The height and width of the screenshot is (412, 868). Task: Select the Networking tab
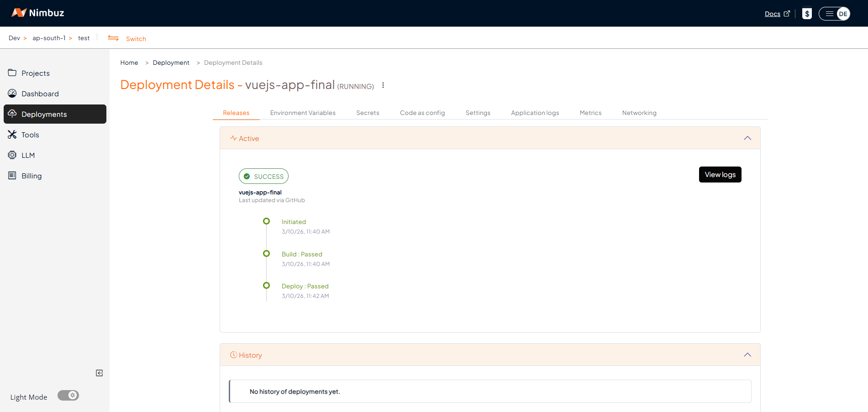[x=639, y=113]
